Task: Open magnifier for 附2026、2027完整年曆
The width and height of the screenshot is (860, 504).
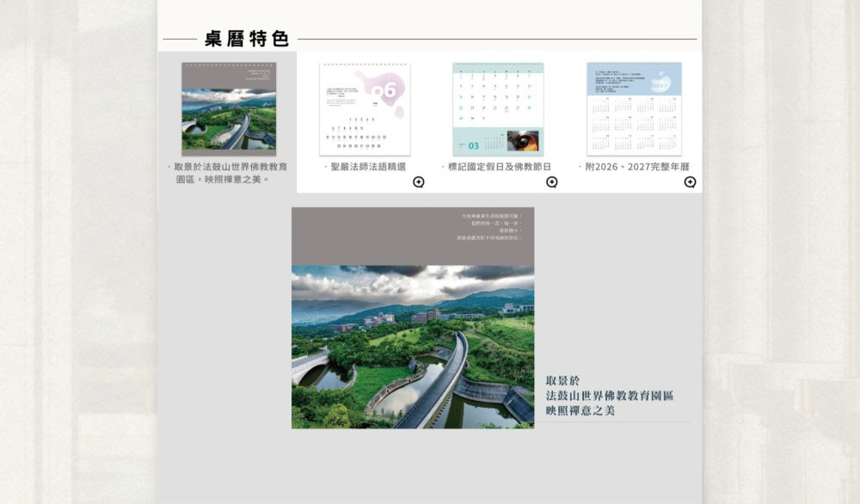Action: pyautogui.click(x=690, y=181)
